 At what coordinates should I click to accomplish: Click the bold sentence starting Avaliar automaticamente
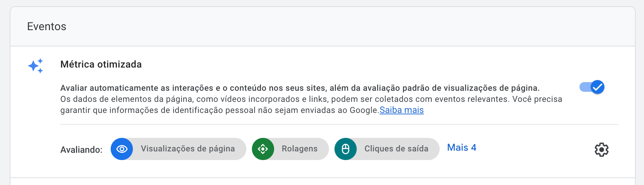click(300, 88)
